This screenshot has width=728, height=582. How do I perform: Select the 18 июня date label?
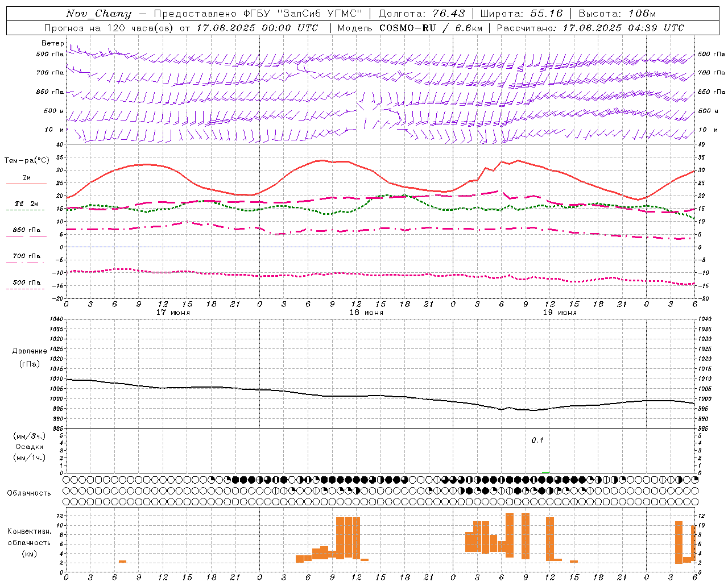(366, 313)
